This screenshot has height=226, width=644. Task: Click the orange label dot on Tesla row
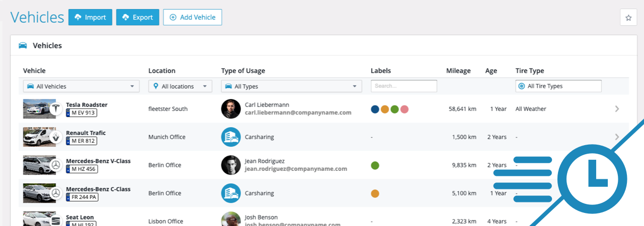(x=385, y=109)
